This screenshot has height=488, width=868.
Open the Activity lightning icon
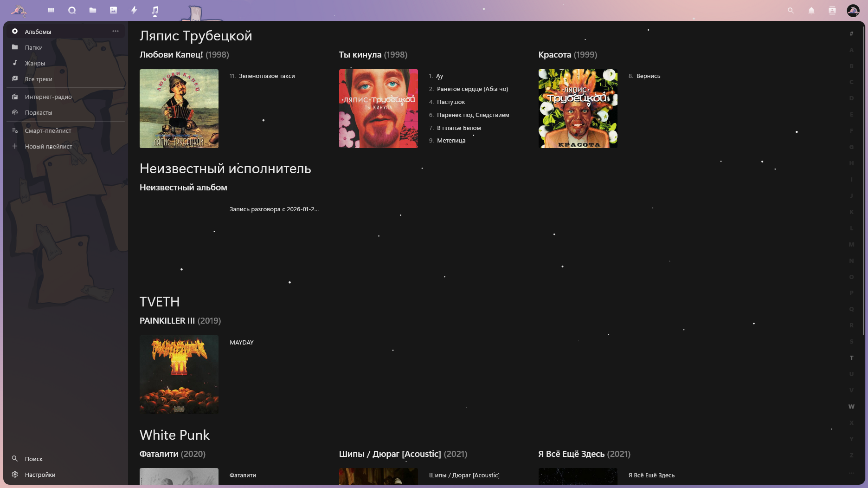[134, 10]
